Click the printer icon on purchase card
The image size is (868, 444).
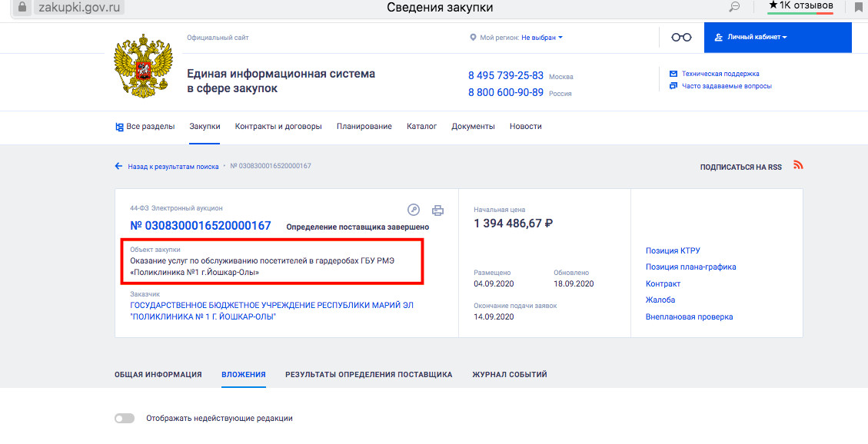pyautogui.click(x=438, y=210)
